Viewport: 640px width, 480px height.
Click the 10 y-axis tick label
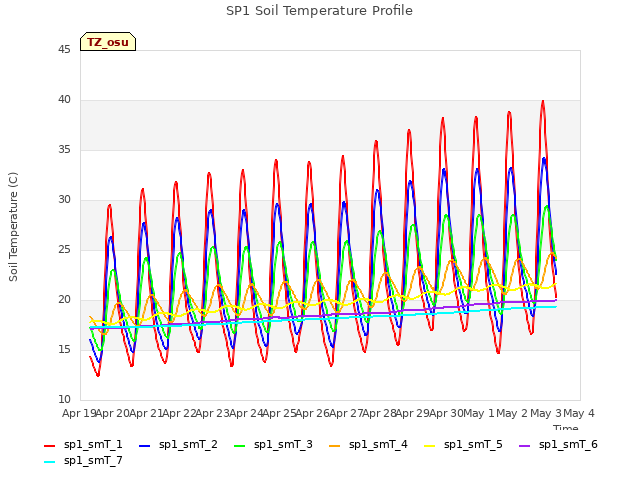click(x=64, y=400)
